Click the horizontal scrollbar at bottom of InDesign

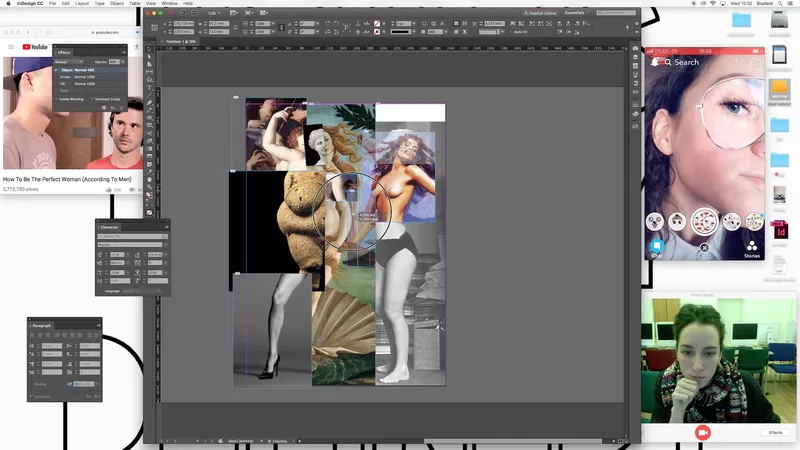pos(513,441)
